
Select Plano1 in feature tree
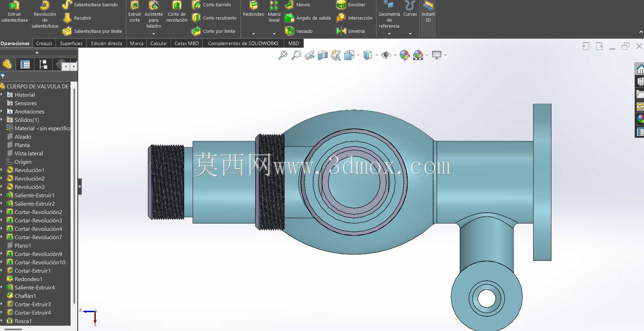(19, 245)
